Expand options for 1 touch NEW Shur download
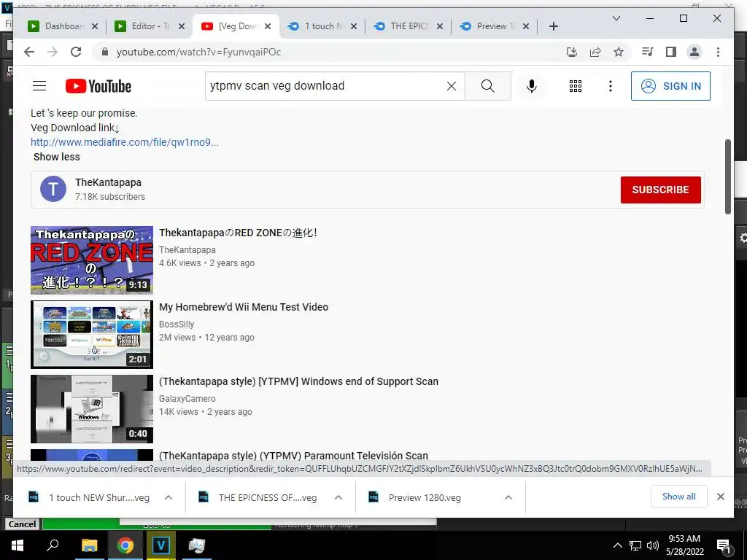This screenshot has width=747, height=560. coord(169,497)
